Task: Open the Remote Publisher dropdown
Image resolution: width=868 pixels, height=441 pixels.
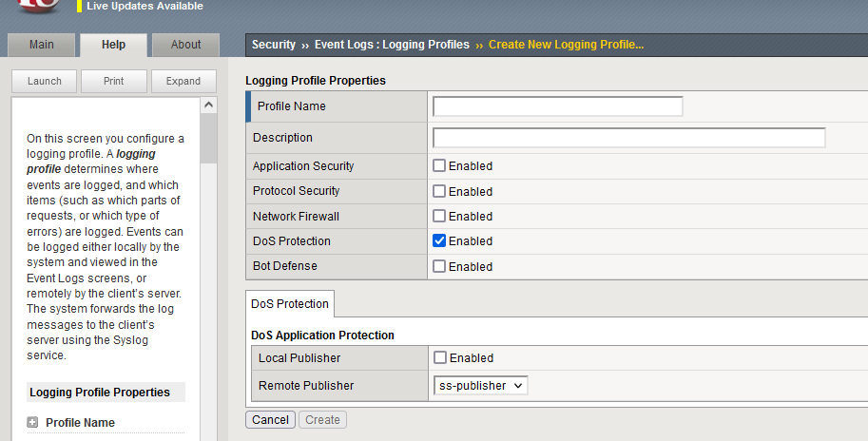Action: [480, 386]
